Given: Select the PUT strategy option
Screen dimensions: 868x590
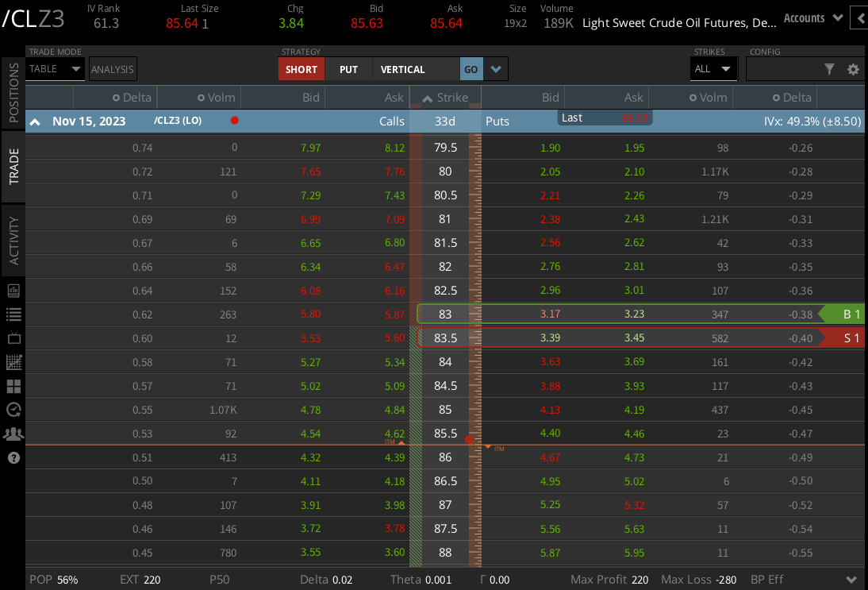Looking at the screenshot, I should (348, 69).
